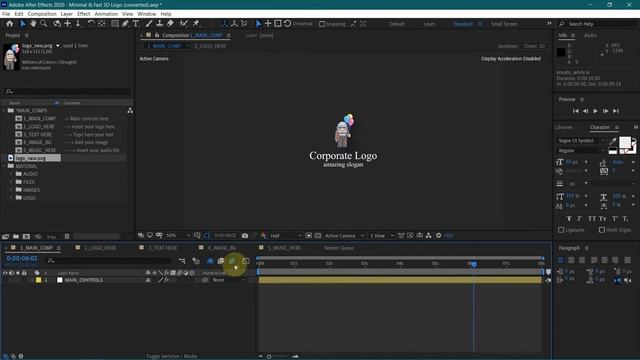Image resolution: width=640 pixels, height=360 pixels.
Task: Select left align text in Paragraph panel
Action: [x=561, y=260]
